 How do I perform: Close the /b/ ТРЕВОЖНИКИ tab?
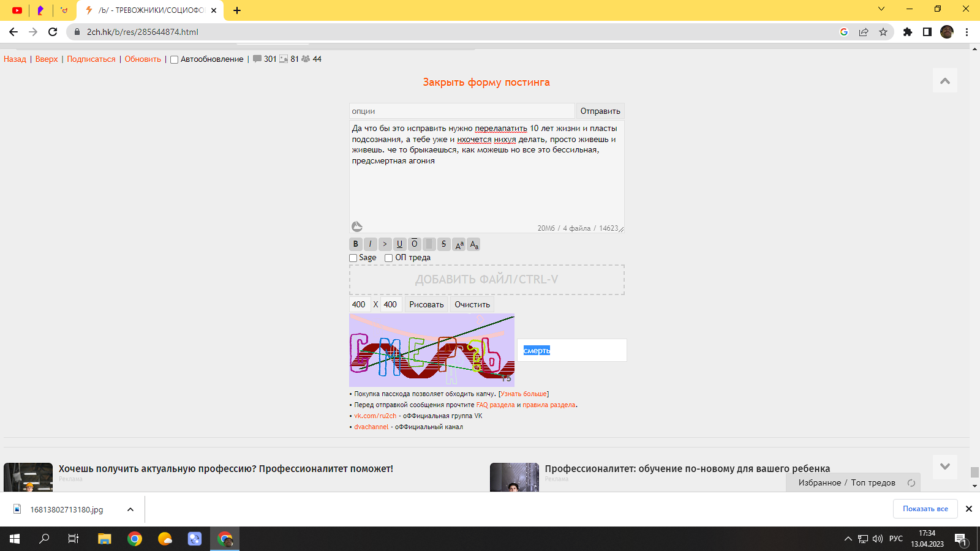pos(214,10)
